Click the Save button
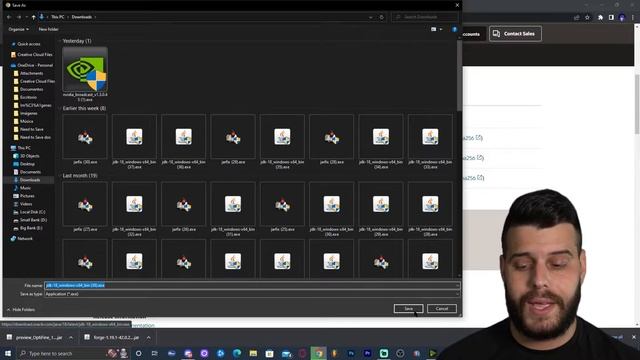Image resolution: width=640 pixels, height=360 pixels. pyautogui.click(x=408, y=309)
